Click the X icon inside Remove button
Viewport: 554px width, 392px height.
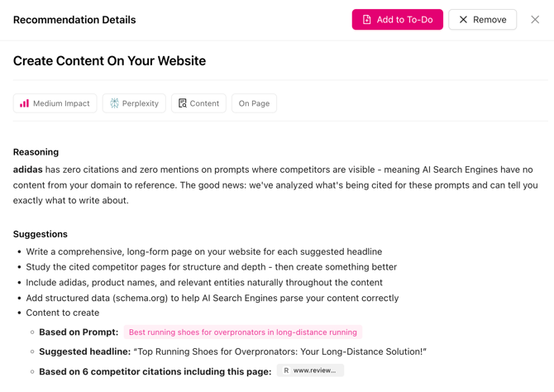[463, 20]
